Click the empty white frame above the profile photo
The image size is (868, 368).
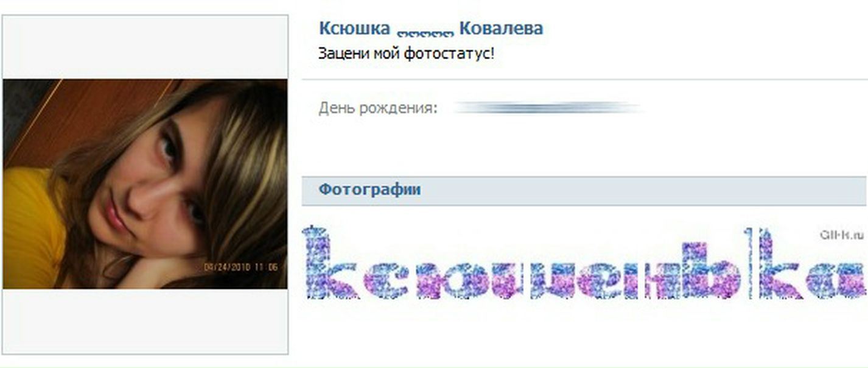point(145,47)
